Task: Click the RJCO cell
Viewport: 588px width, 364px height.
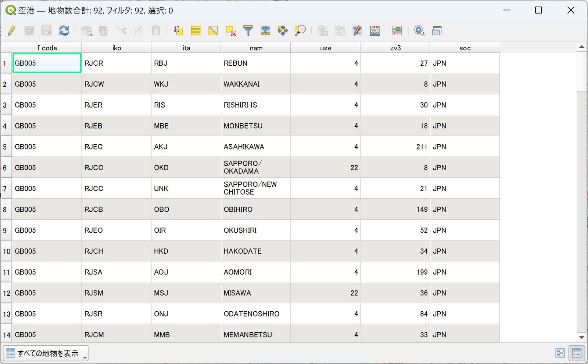Action: coord(116,167)
